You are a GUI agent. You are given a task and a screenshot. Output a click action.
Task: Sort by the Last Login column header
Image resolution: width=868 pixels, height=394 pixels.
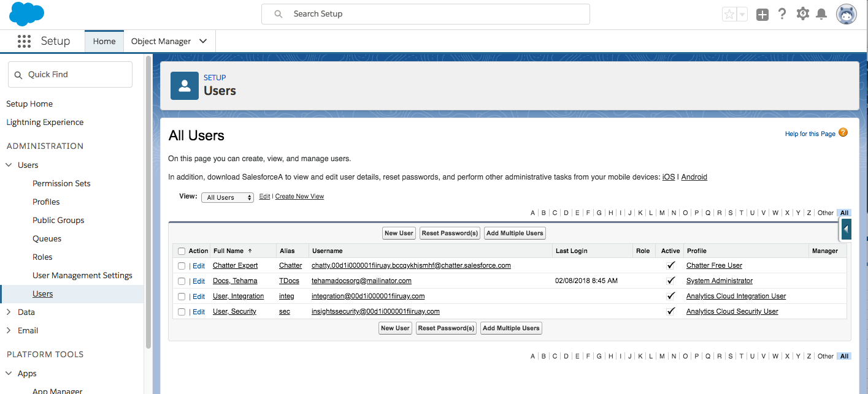(571, 251)
